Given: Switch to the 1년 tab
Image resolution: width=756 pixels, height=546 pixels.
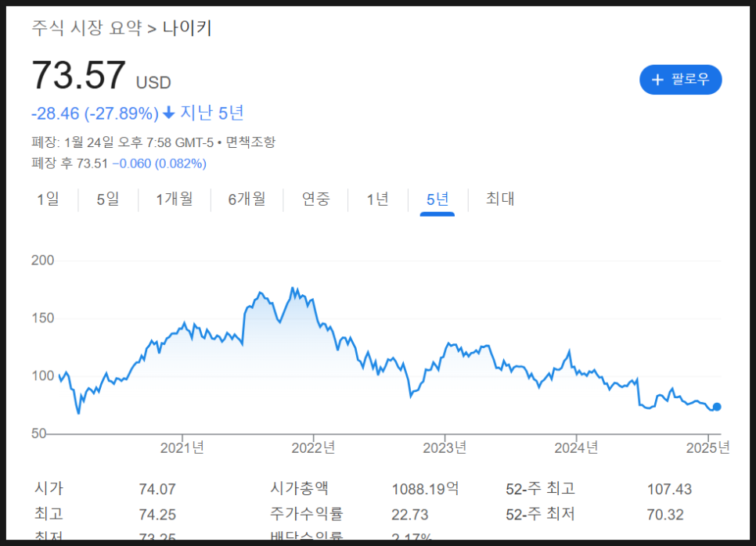Looking at the screenshot, I should (x=377, y=199).
